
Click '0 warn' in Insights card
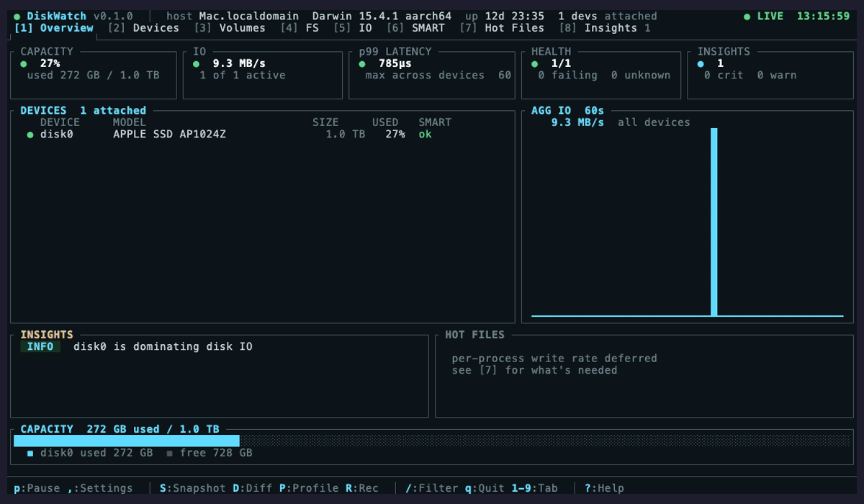point(777,75)
